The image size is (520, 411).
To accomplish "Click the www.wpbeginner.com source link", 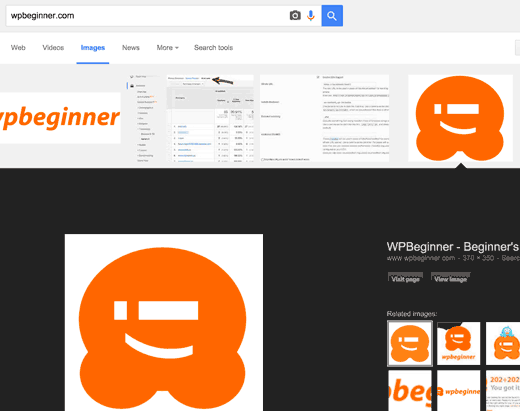I will pyautogui.click(x=421, y=258).
